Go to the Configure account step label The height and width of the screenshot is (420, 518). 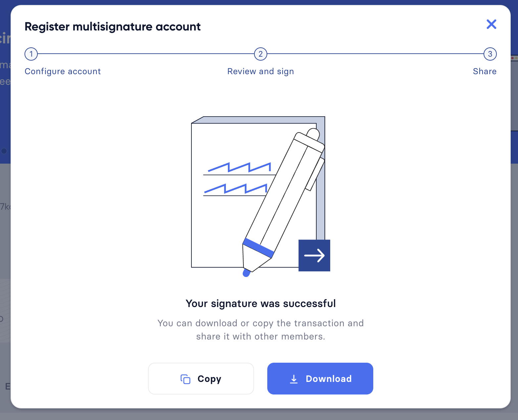(x=63, y=72)
